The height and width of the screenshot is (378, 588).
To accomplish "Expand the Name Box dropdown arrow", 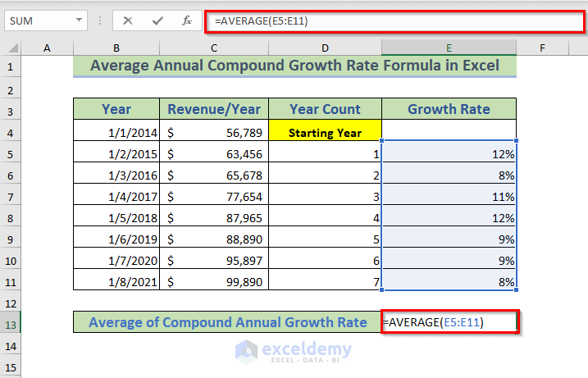I will (79, 20).
